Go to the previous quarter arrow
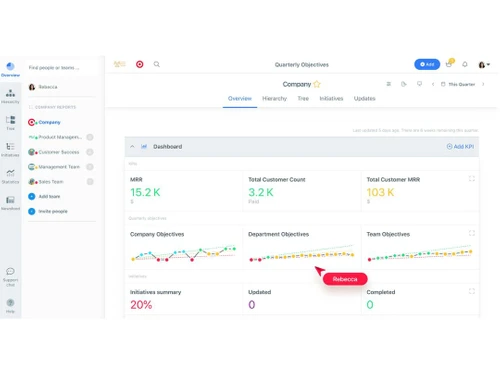This screenshot has height=375, width=500. coord(433,84)
